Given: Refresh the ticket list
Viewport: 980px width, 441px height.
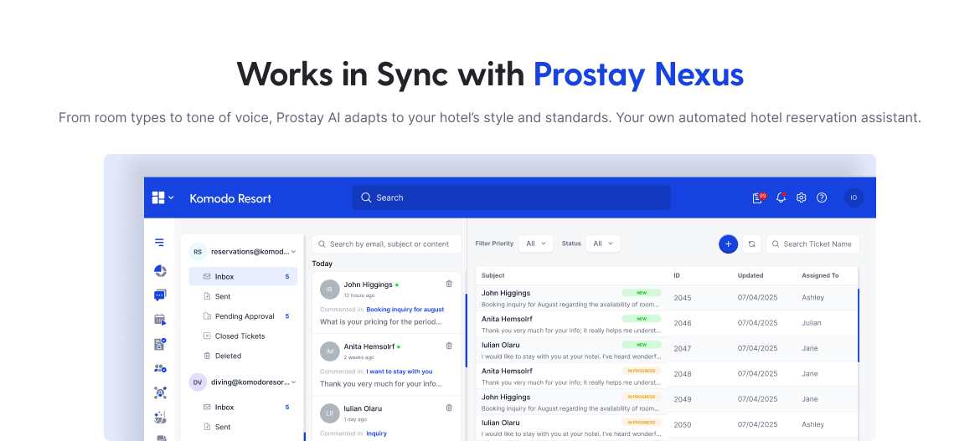Looking at the screenshot, I should (x=752, y=244).
